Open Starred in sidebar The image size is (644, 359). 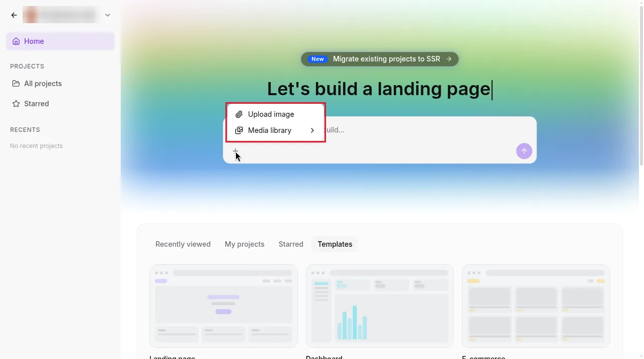tap(60, 104)
